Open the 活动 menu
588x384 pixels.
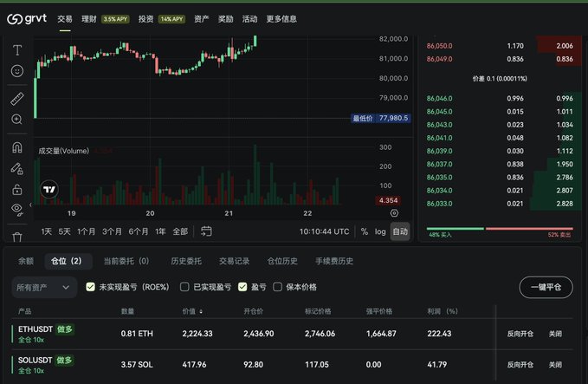coord(249,19)
